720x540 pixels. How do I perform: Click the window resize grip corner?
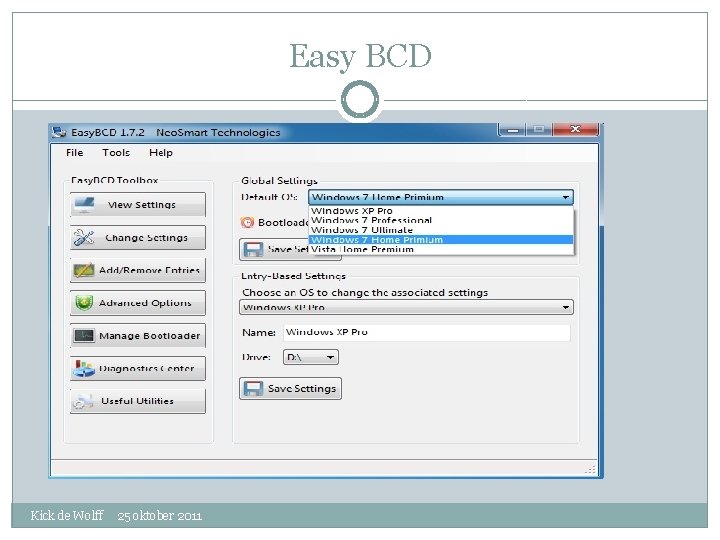[x=591, y=469]
